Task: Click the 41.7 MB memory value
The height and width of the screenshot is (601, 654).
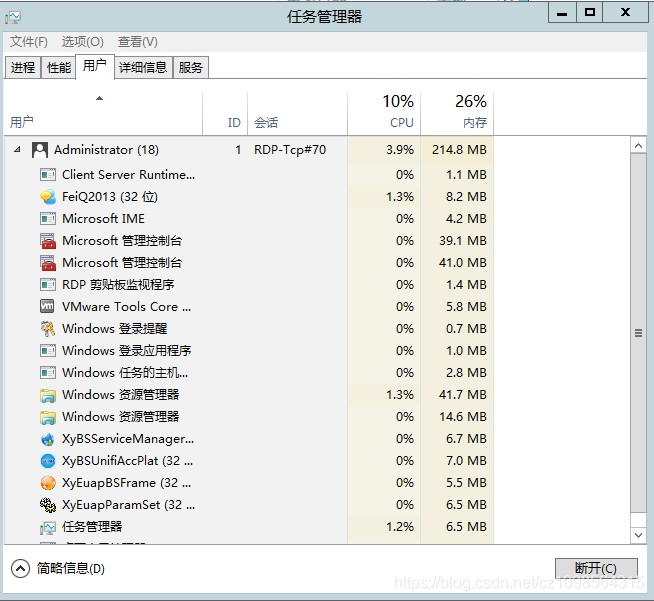Action: 463,395
